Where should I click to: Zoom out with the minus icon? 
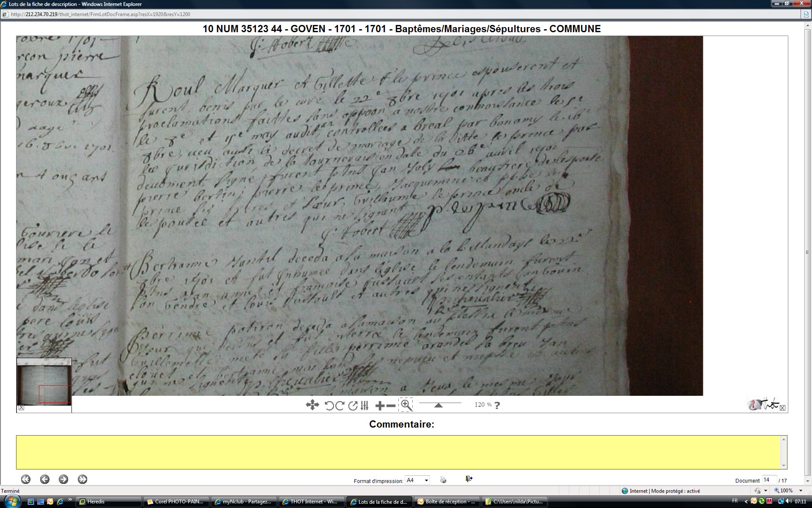[391, 406]
